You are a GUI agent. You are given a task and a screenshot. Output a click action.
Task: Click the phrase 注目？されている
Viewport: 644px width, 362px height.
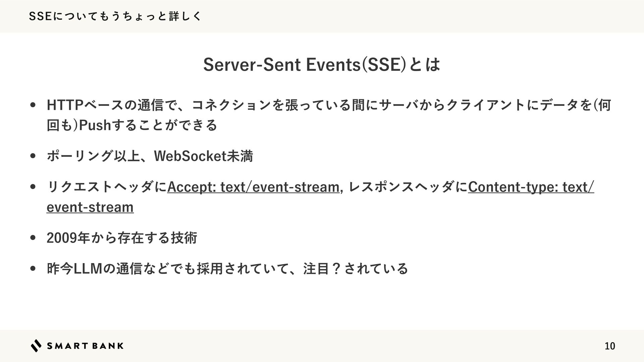356,268
